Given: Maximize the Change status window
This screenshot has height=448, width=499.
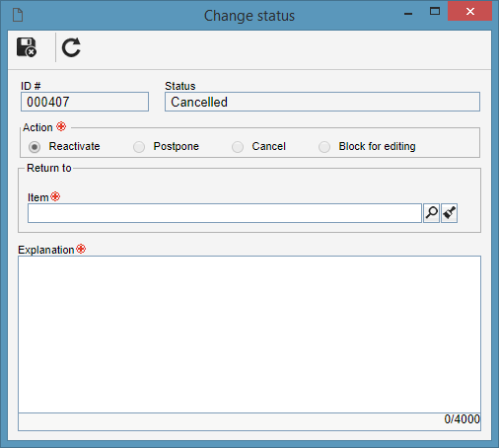Looking at the screenshot, I should click(435, 12).
